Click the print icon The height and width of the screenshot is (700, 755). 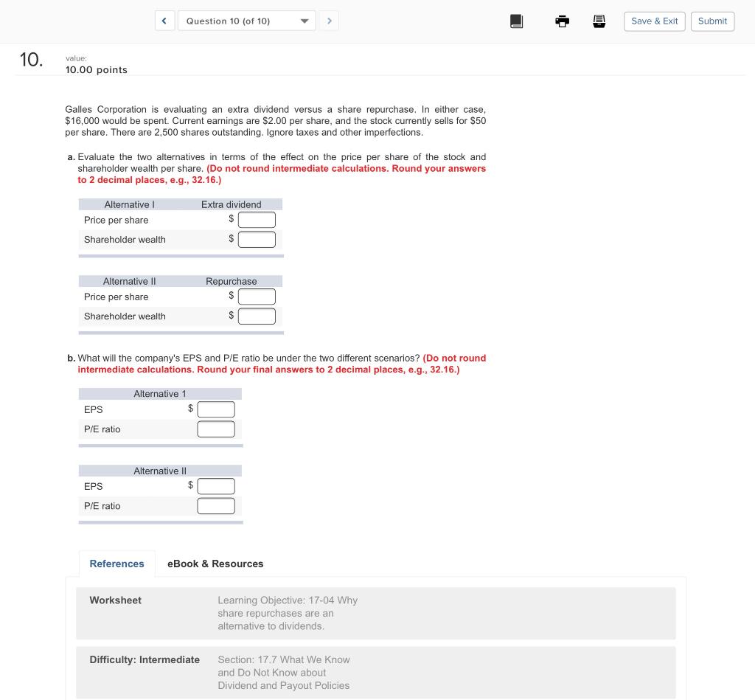pos(562,21)
